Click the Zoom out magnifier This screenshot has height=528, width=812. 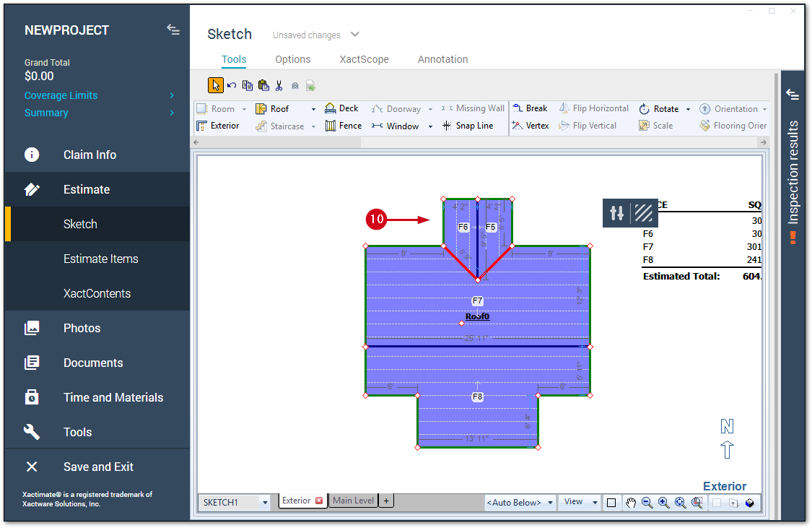point(647,503)
